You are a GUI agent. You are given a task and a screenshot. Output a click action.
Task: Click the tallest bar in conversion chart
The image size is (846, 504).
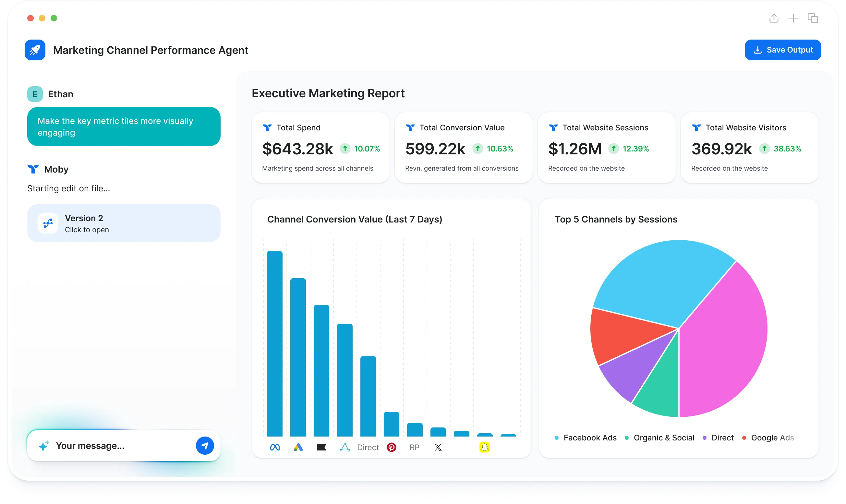(274, 343)
